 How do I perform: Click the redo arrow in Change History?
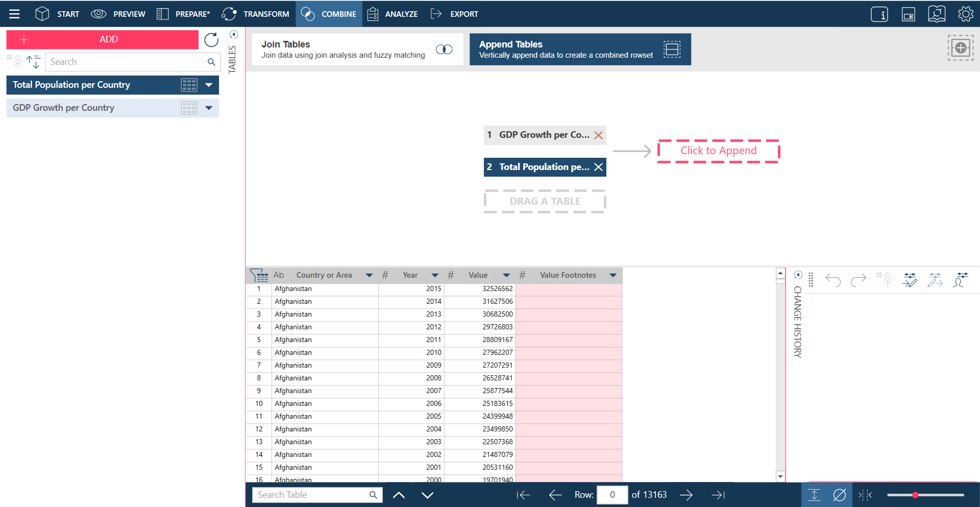coord(859,280)
